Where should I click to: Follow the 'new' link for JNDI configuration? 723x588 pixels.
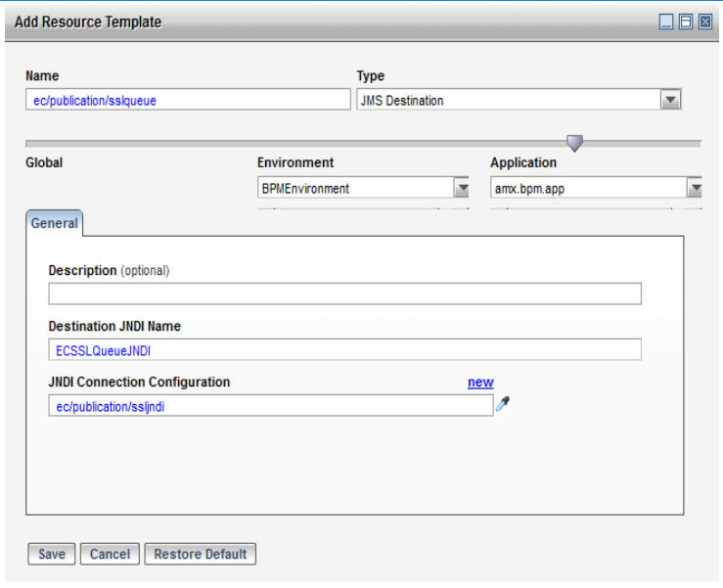click(480, 383)
